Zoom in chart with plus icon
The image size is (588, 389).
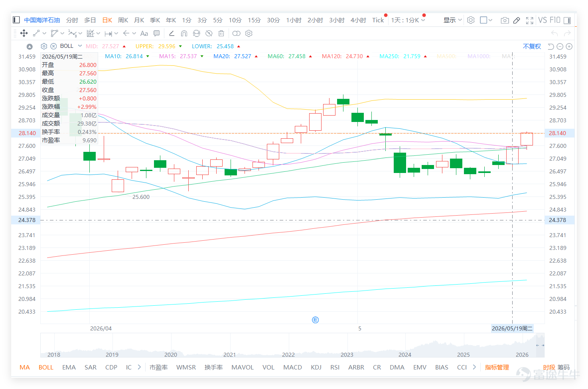(x=569, y=47)
